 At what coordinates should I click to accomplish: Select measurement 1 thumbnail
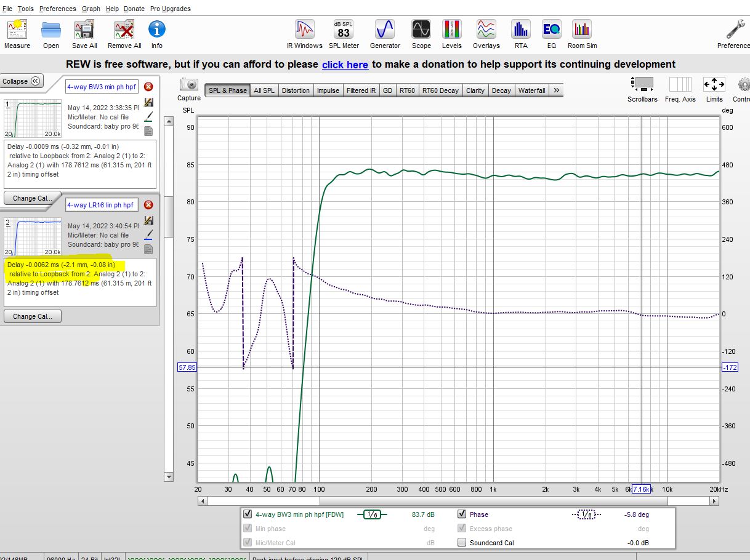tap(33, 118)
